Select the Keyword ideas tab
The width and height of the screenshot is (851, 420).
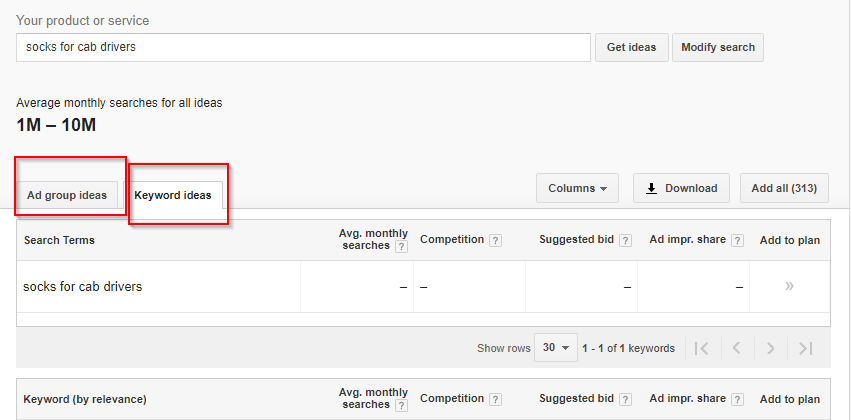click(x=173, y=195)
